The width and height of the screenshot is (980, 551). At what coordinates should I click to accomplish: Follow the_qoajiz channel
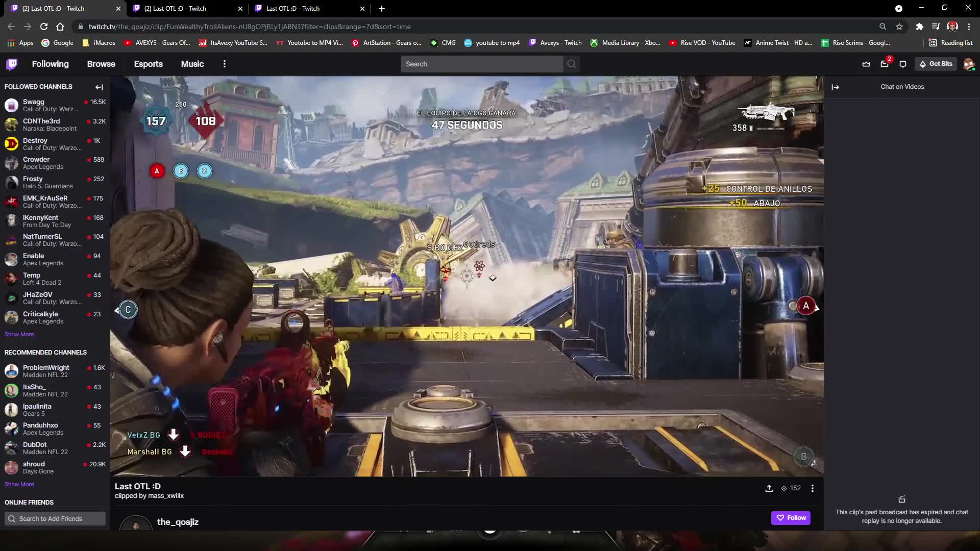tap(791, 518)
